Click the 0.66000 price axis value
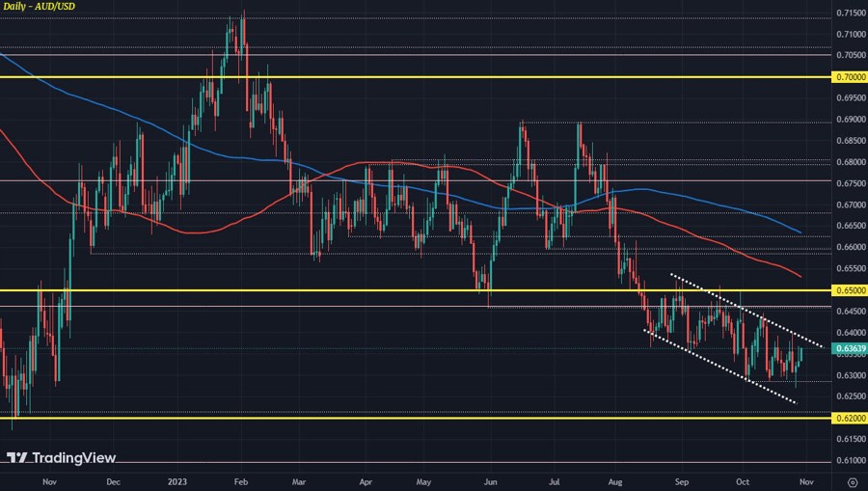 852,248
